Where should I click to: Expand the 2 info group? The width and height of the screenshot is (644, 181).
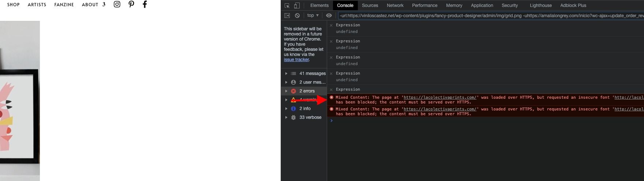pos(286,109)
